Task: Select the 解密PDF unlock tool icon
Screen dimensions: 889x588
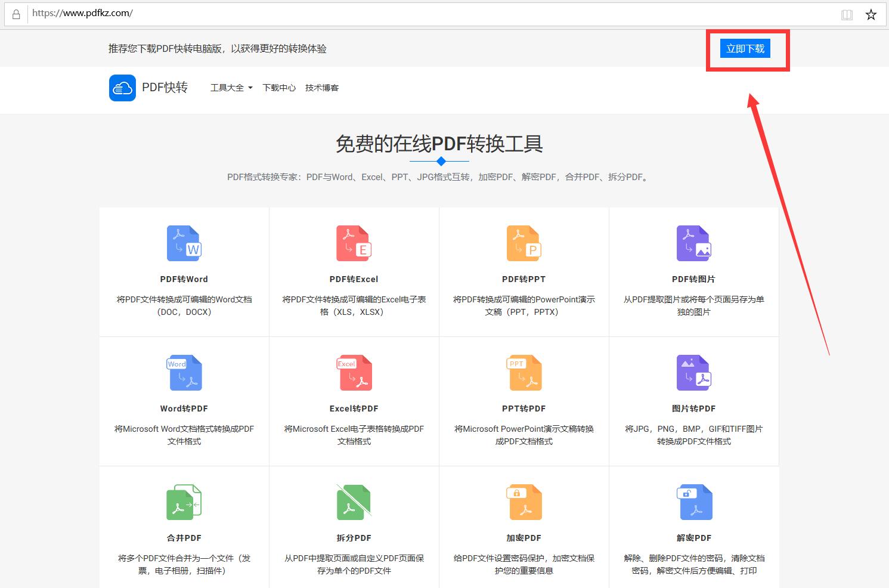Action: [x=693, y=502]
